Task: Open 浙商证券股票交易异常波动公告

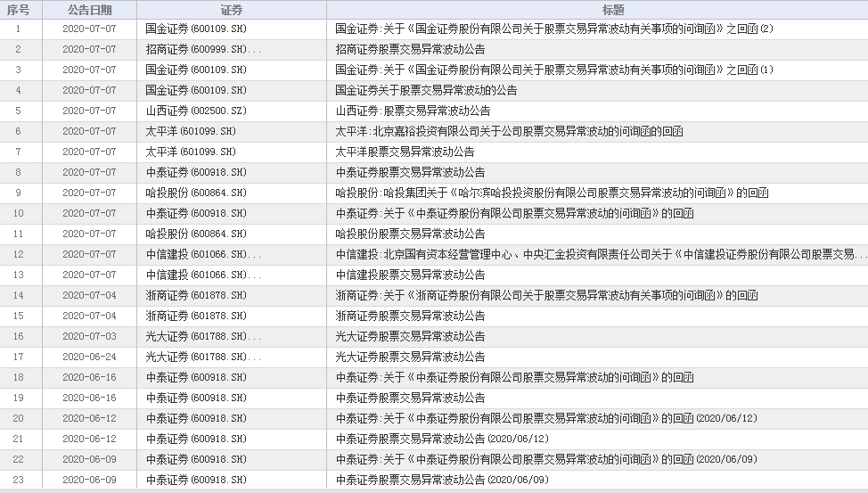Action: tap(410, 316)
